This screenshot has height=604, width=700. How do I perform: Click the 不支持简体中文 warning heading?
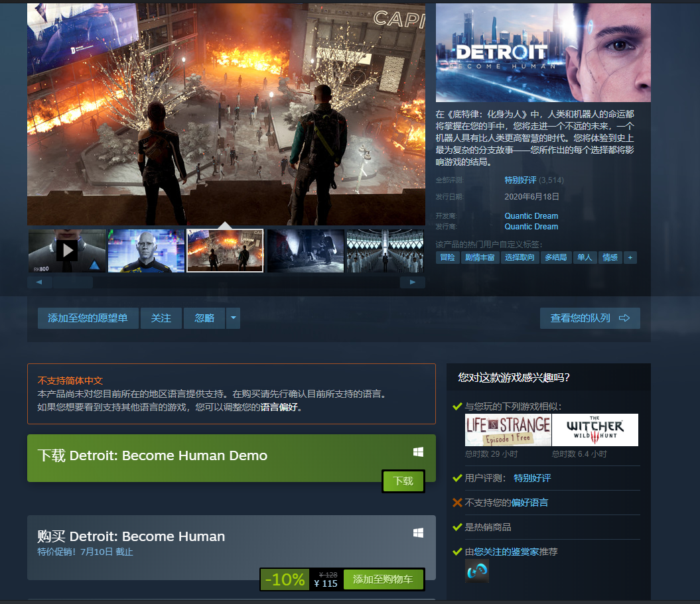(70, 381)
